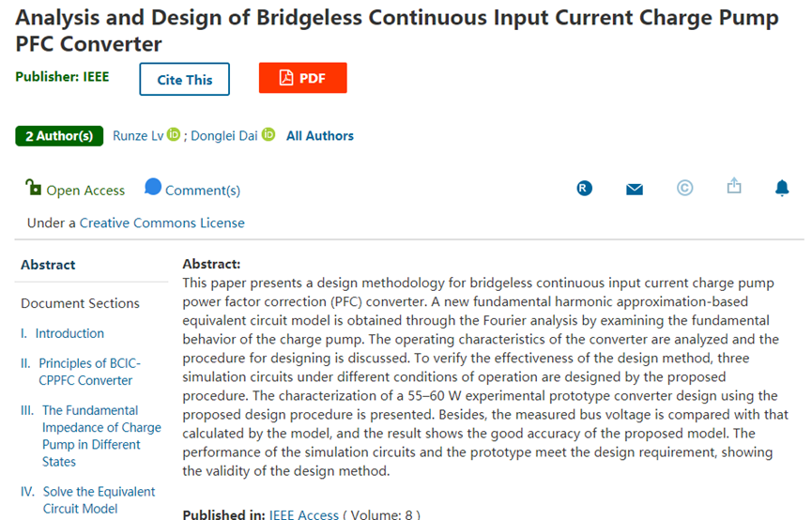This screenshot has width=812, height=520.
Task: Go to section I. Introduction
Action: [69, 333]
